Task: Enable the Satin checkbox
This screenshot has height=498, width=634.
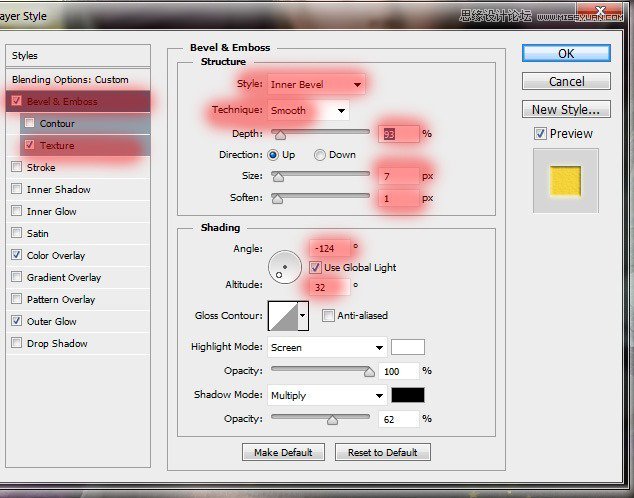Action: coord(17,232)
